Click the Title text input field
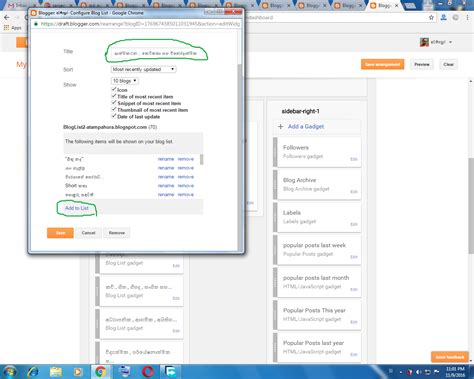 (156, 53)
